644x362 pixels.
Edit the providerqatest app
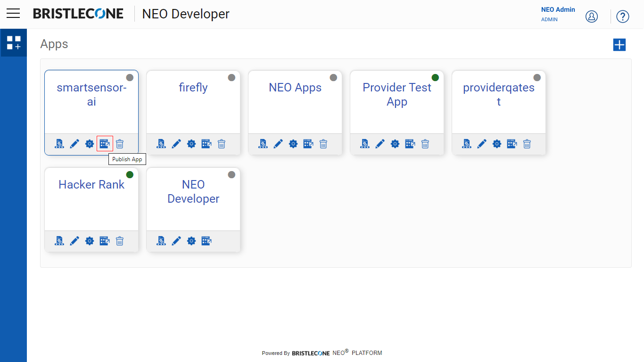tap(482, 144)
